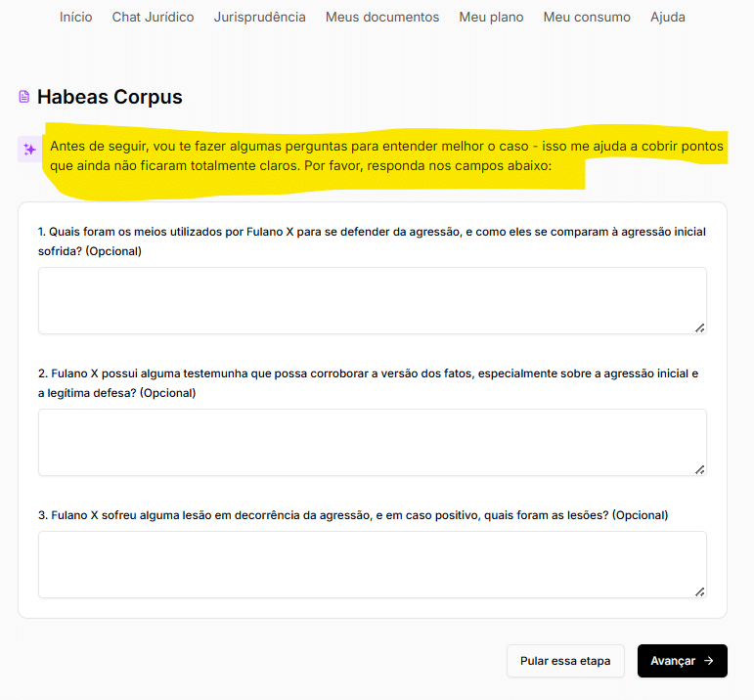
Task: Click the black Avançar button
Action: (682, 661)
